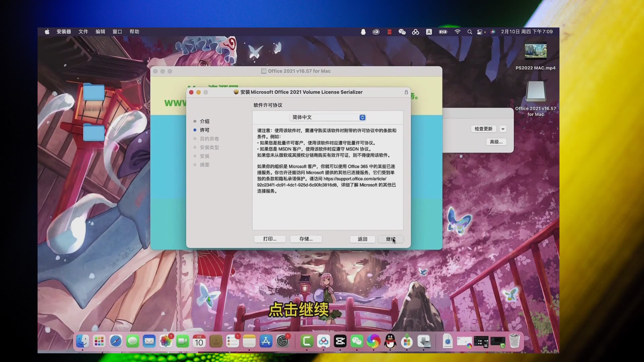
Task: Open Notes from the Dock
Action: pos(249,342)
